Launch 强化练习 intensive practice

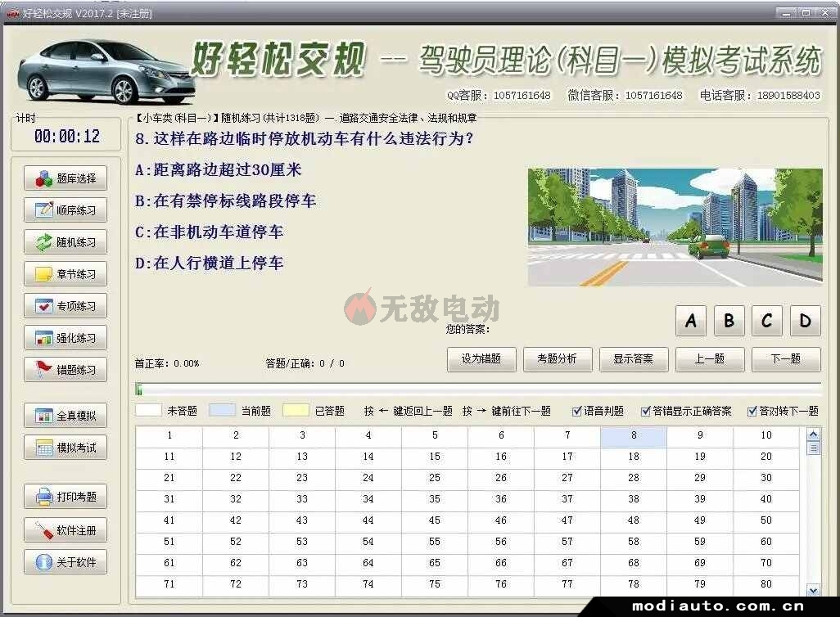click(65, 338)
